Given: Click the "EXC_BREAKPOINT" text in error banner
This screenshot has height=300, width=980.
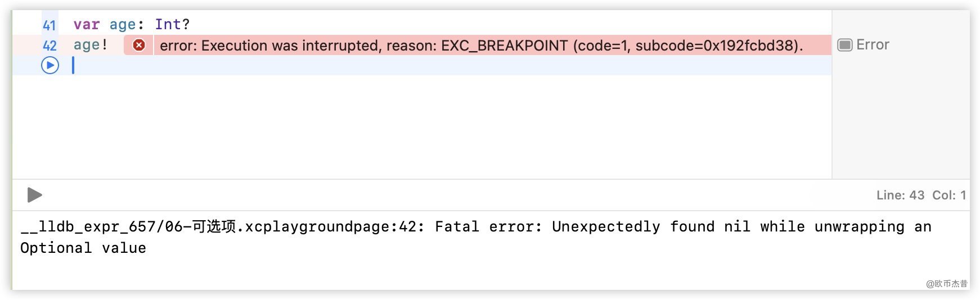Looking at the screenshot, I should [504, 46].
